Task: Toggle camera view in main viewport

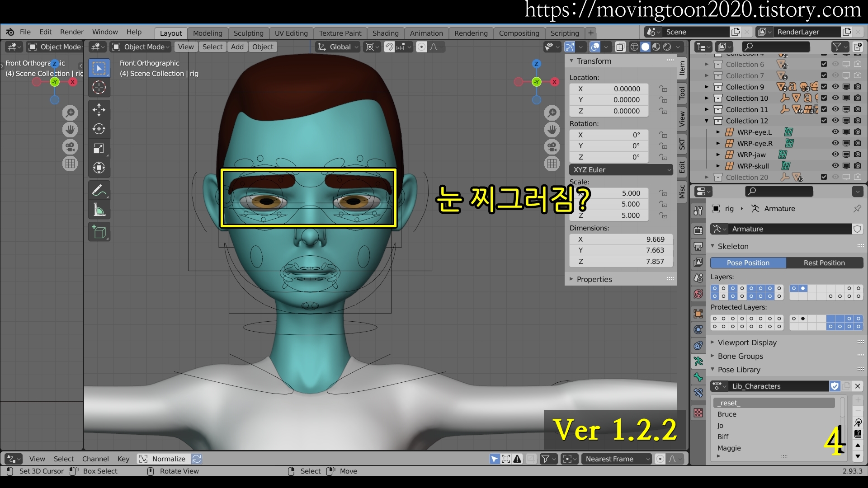Action: pyautogui.click(x=552, y=147)
